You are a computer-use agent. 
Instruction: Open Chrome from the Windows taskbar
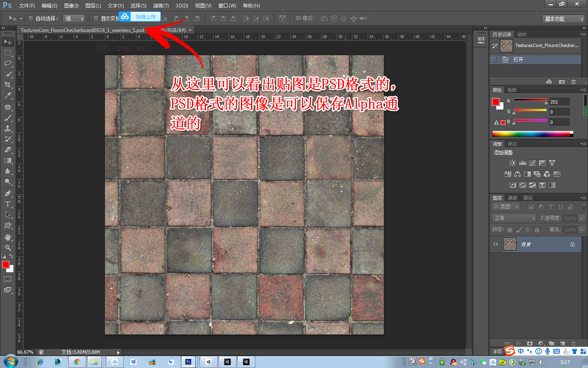[x=77, y=362]
